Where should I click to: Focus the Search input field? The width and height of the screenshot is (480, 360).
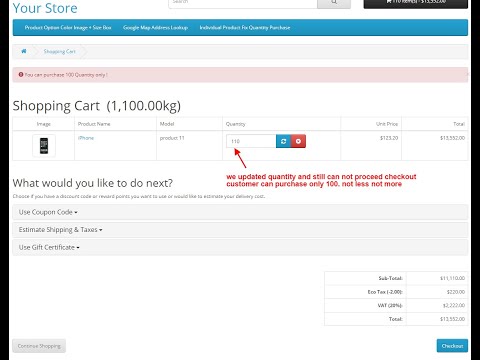[x=243, y=3]
